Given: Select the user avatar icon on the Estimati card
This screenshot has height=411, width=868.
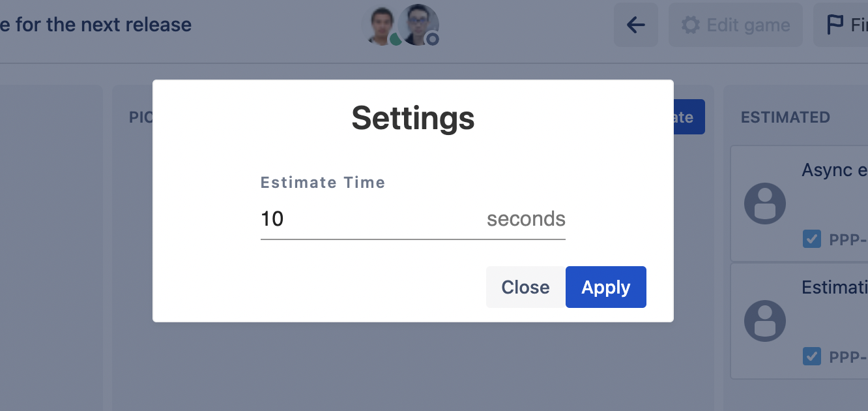Looking at the screenshot, I should coord(765,321).
